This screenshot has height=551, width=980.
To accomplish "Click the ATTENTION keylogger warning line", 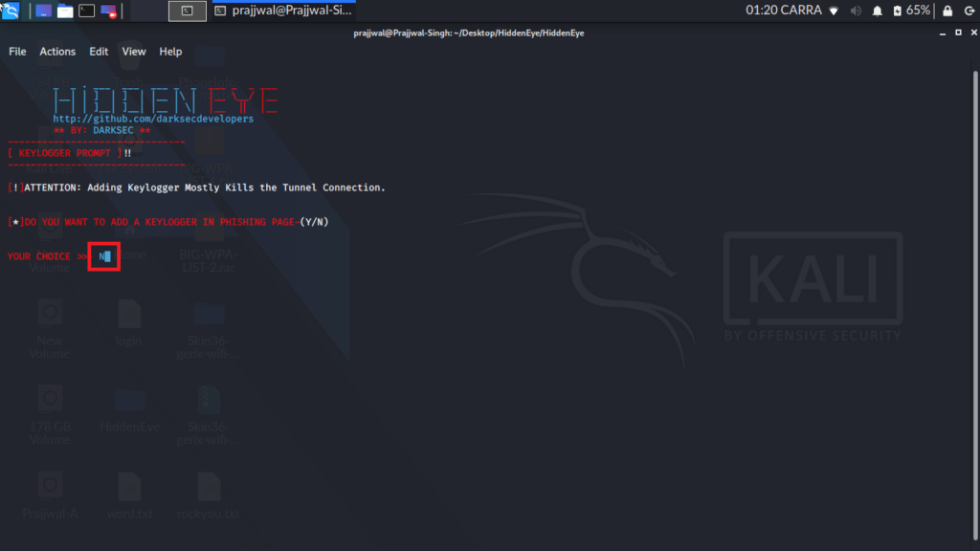I will [197, 187].
